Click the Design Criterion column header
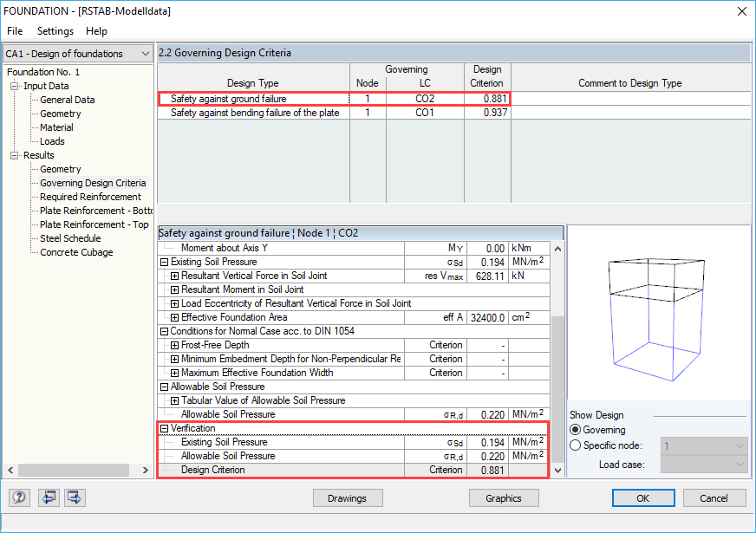756x533 pixels. [x=487, y=76]
